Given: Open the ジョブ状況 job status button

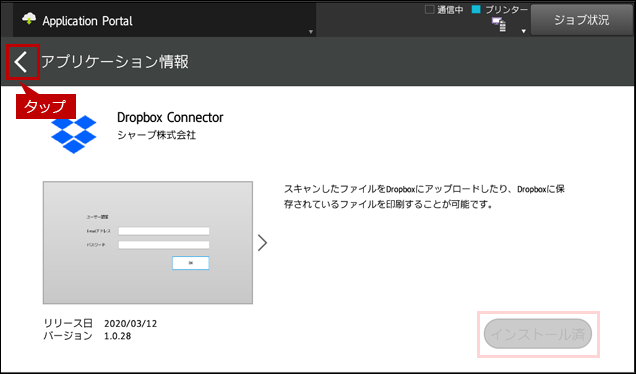Looking at the screenshot, I should pyautogui.click(x=582, y=20).
